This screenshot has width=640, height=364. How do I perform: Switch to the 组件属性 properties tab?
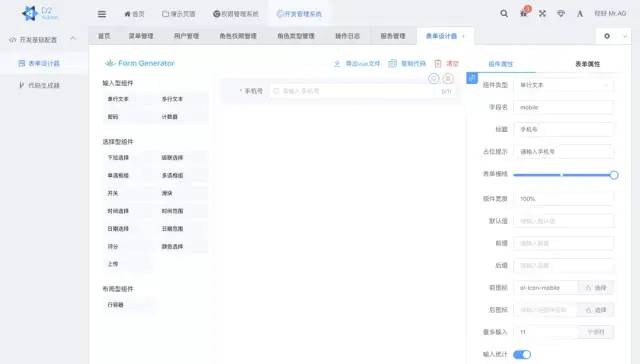click(500, 64)
